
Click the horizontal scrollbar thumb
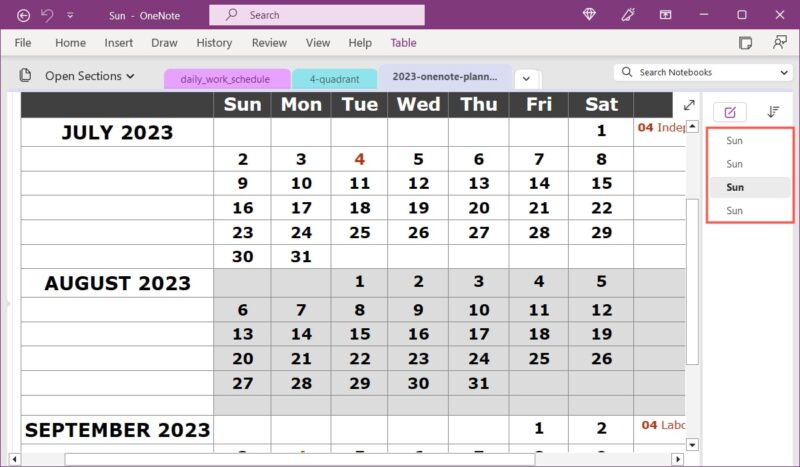(300, 459)
